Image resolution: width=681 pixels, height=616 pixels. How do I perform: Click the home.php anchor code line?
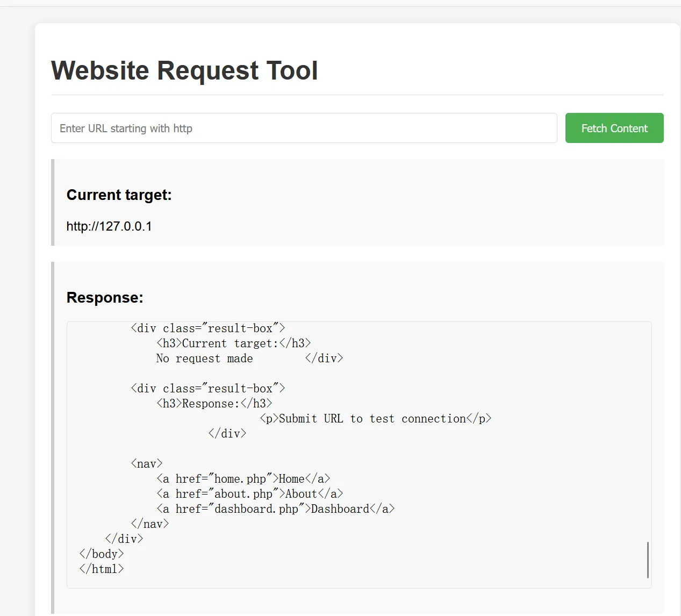[243, 479]
